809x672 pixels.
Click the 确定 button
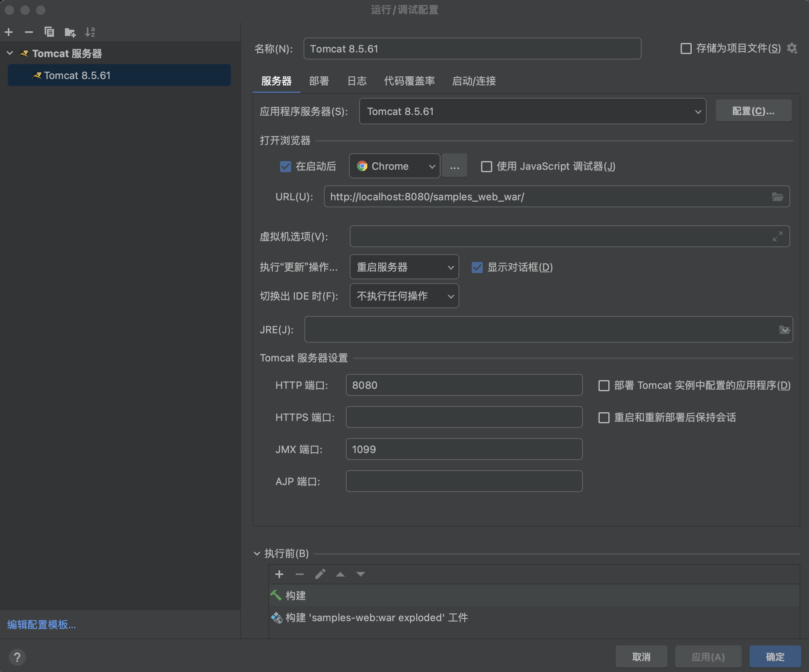click(x=775, y=657)
